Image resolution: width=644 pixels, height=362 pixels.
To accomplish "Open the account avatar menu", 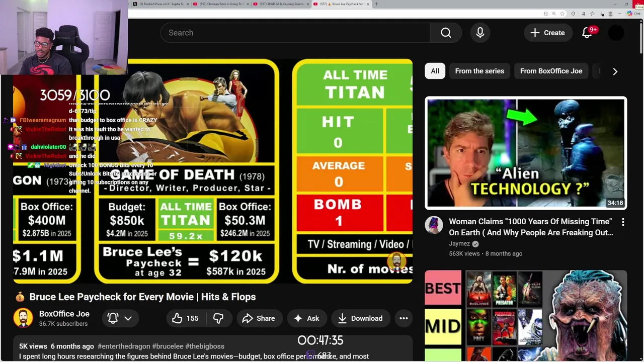I will [x=616, y=33].
